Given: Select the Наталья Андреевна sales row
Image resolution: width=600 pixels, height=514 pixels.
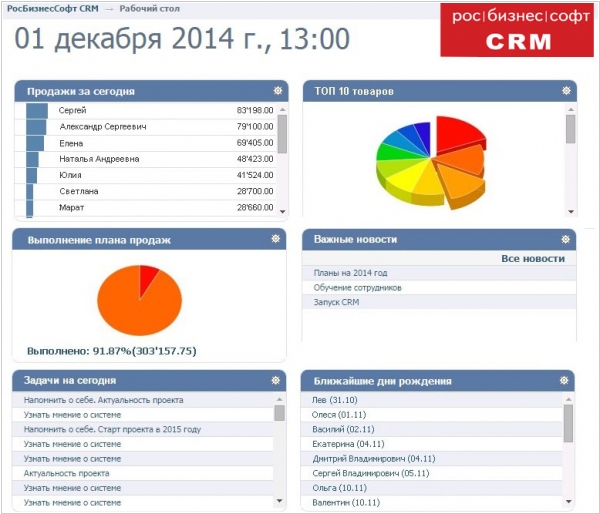Looking at the screenshot, I should pyautogui.click(x=145, y=159).
